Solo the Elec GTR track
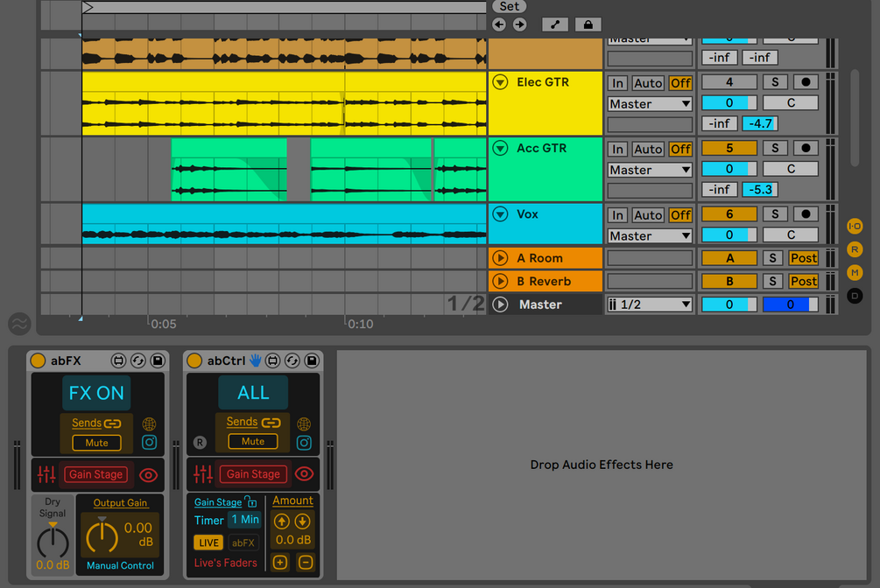880x588 pixels. pyautogui.click(x=775, y=82)
